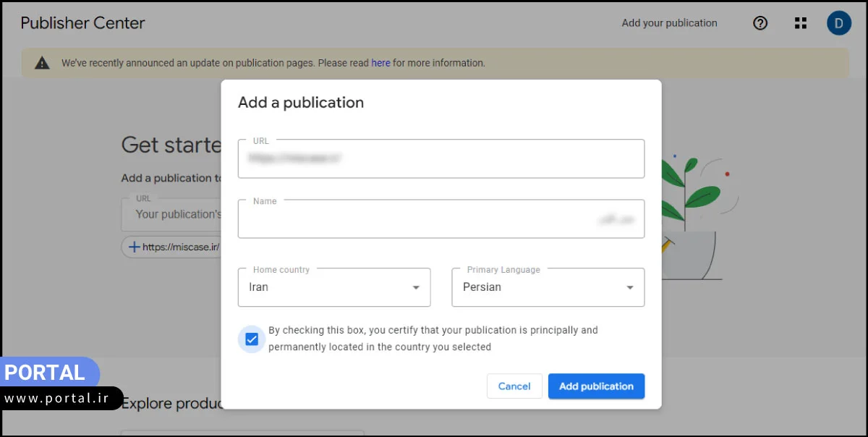Click the certification text beside the checkbox
868x437 pixels.
[433, 339]
